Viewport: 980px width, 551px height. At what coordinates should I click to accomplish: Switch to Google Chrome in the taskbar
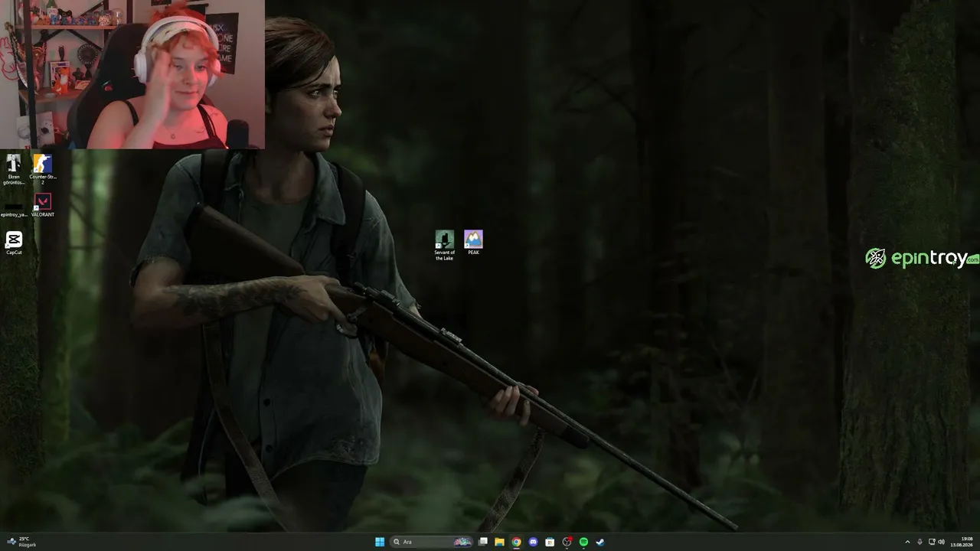pos(517,542)
